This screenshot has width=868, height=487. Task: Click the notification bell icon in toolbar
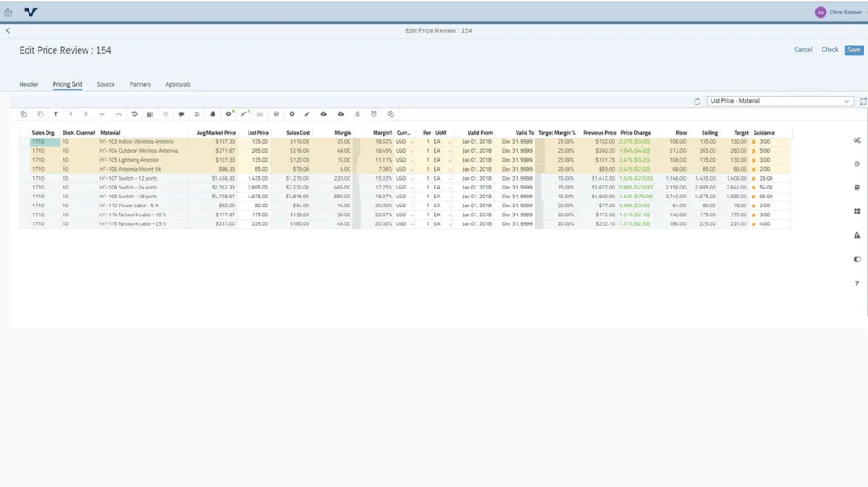213,114
